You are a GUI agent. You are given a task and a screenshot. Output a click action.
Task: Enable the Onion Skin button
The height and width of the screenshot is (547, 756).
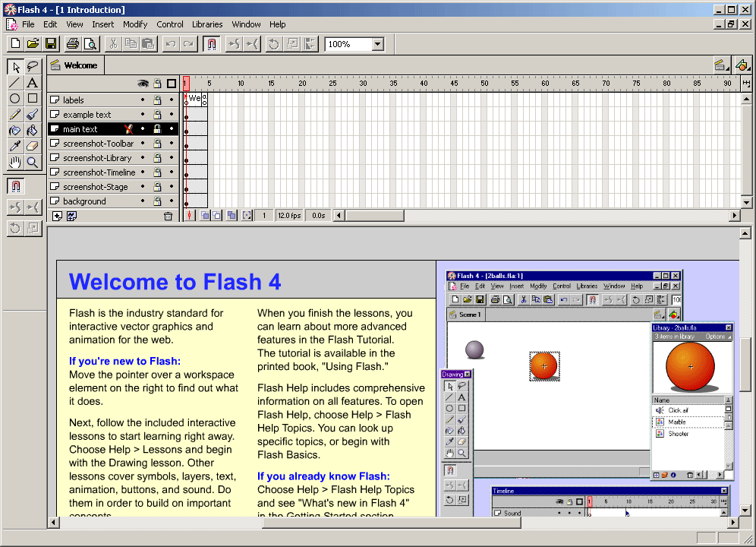(206, 216)
